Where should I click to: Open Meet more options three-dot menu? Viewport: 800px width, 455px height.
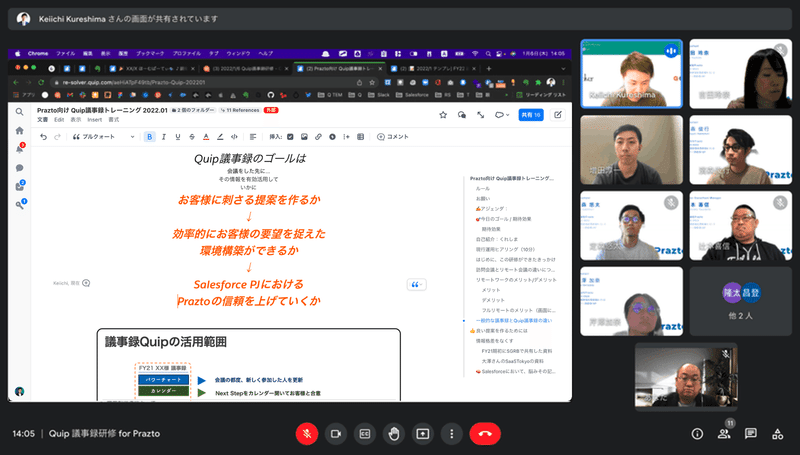(452, 434)
